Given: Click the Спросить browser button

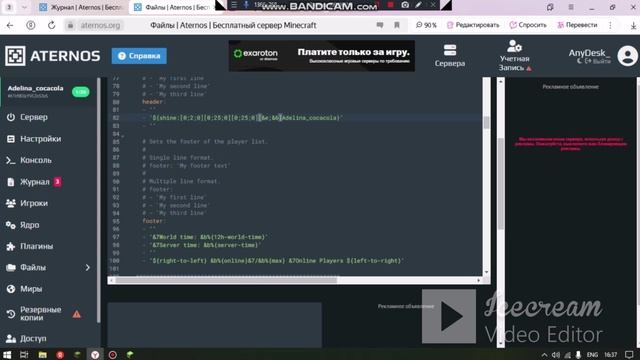Looking at the screenshot, I should (528, 25).
